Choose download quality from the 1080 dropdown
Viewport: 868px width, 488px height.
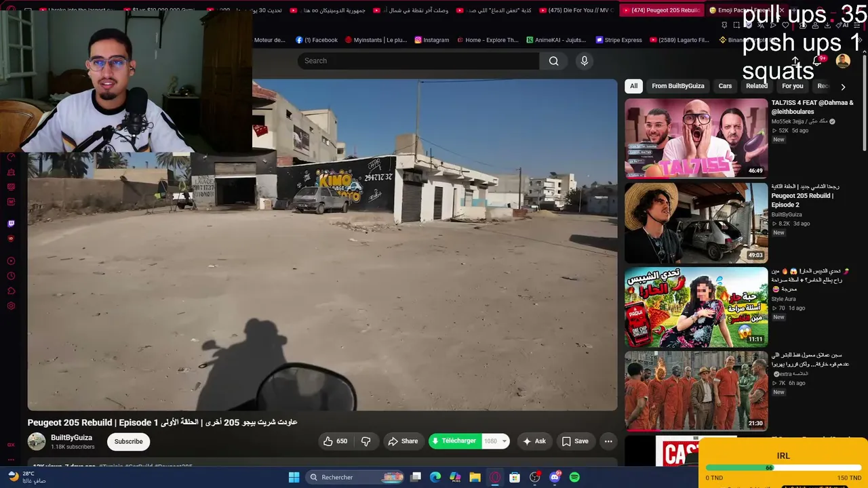coord(495,441)
